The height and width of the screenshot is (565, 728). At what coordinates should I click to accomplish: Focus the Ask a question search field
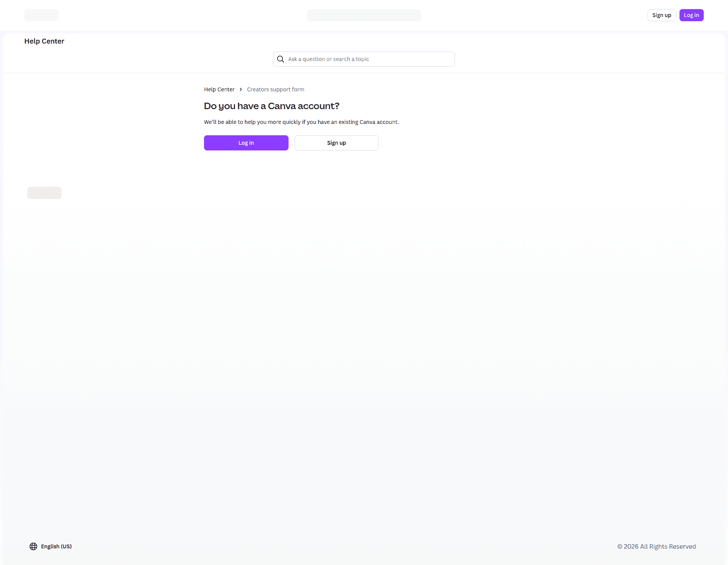tap(364, 59)
